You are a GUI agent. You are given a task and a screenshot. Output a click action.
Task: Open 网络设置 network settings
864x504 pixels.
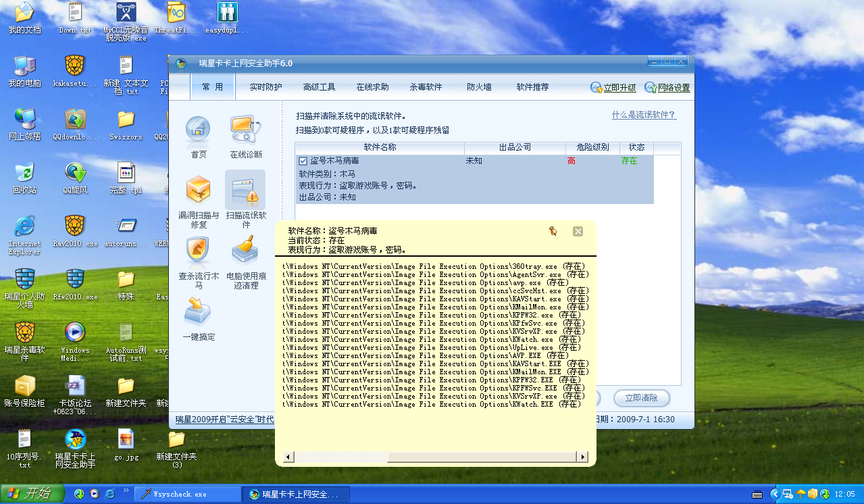tap(667, 88)
